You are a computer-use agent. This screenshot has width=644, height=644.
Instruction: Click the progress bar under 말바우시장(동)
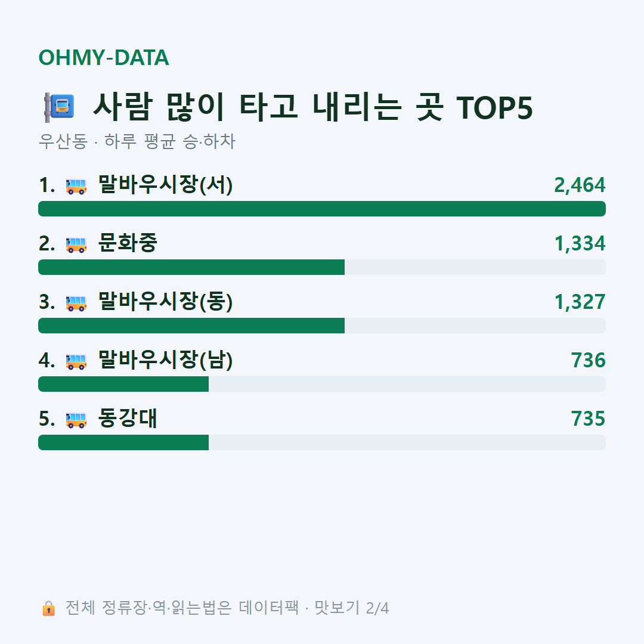point(322,326)
